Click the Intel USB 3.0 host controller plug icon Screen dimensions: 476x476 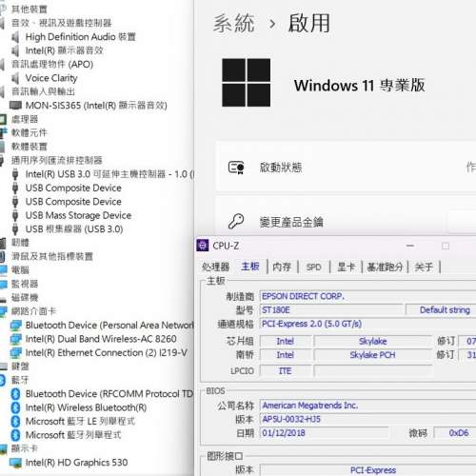tap(15, 174)
